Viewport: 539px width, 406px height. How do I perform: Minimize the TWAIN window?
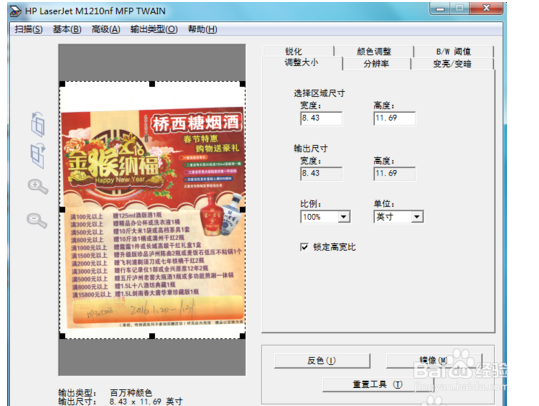(440, 9)
